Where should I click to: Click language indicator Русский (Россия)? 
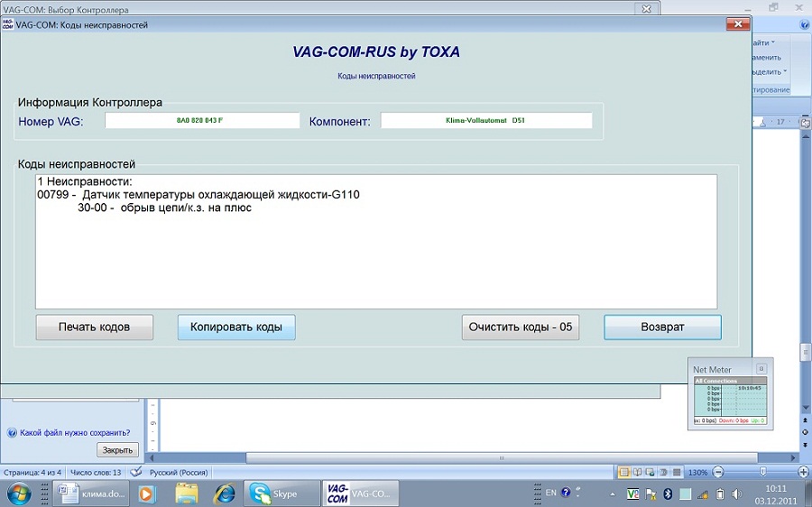tap(179, 473)
